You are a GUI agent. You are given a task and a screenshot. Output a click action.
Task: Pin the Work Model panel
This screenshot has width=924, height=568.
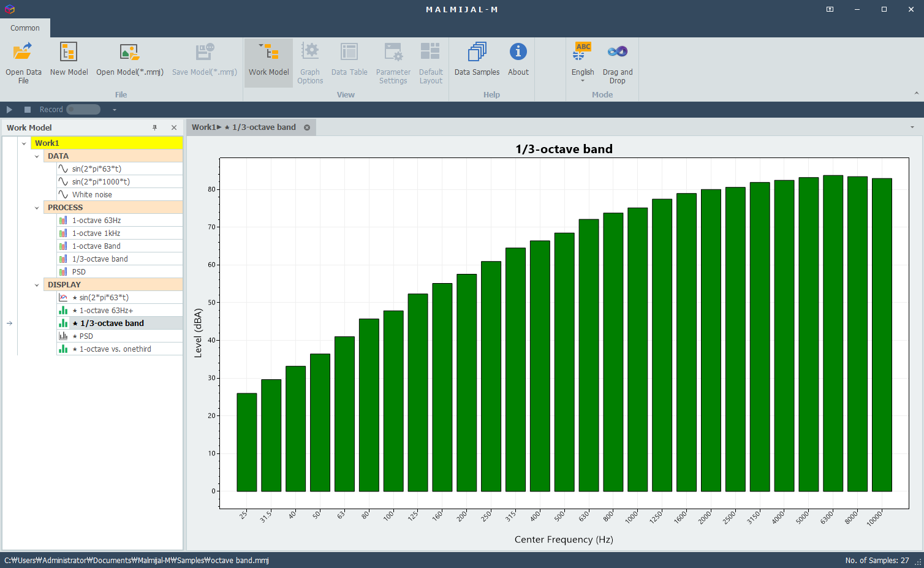tap(155, 127)
